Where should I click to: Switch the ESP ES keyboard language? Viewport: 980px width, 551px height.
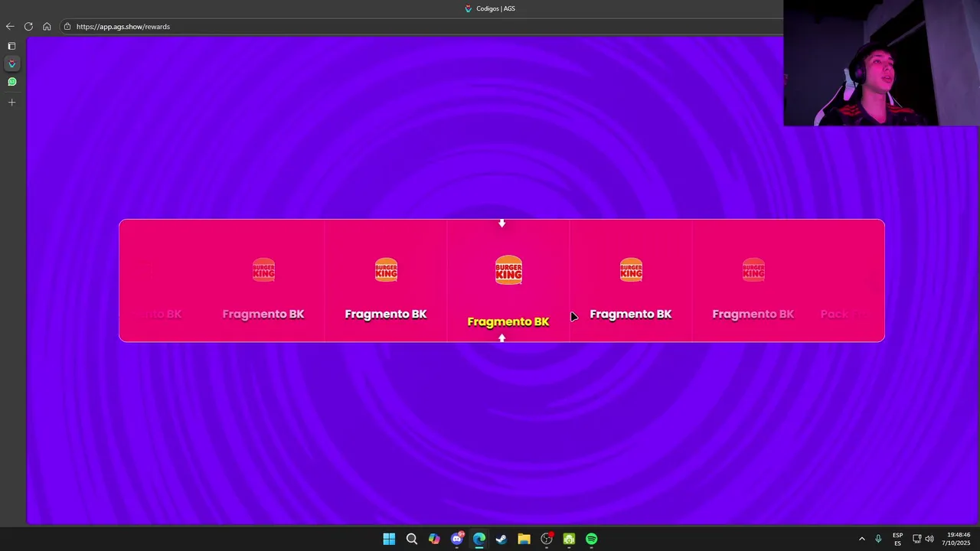pos(897,539)
